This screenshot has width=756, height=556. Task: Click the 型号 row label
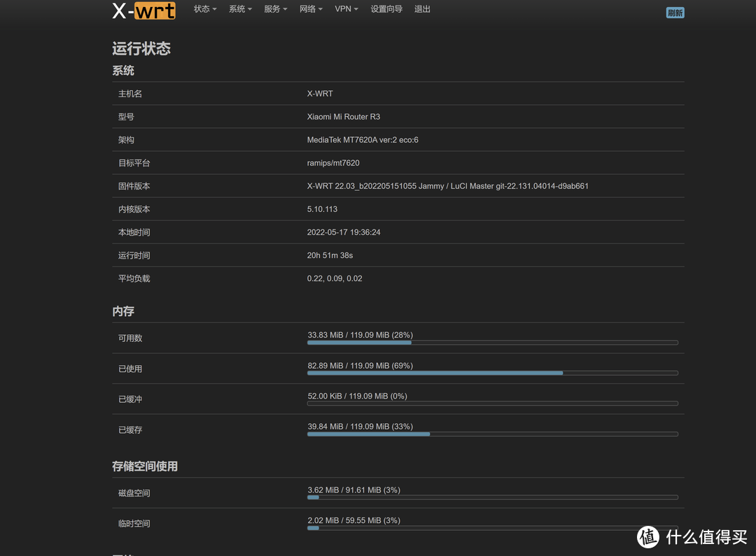click(126, 117)
